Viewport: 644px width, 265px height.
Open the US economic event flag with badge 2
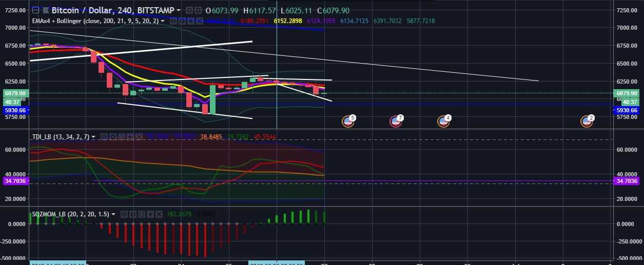tap(587, 121)
